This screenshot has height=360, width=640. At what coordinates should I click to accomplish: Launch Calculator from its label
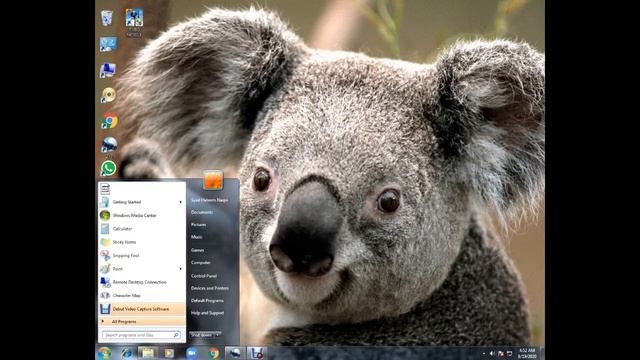(x=122, y=229)
